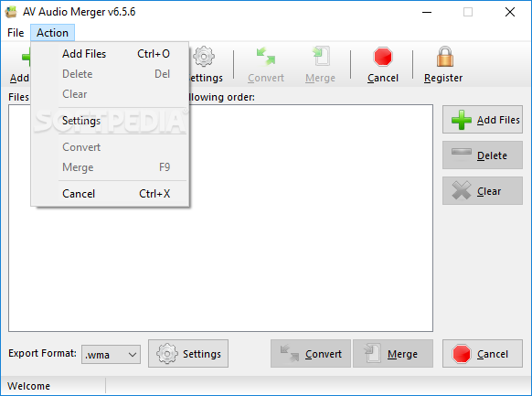Click the toolbar Convert arrows icon
The image size is (532, 396).
[266, 57]
